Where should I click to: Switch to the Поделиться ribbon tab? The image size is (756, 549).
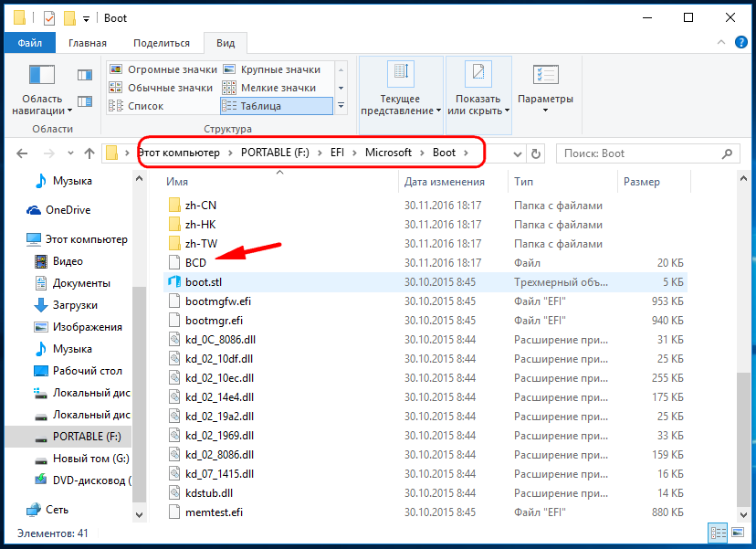162,43
